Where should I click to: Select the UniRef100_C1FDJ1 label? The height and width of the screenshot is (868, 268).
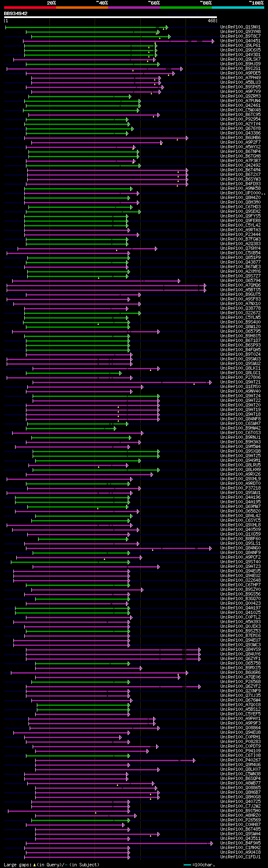[240, 857]
